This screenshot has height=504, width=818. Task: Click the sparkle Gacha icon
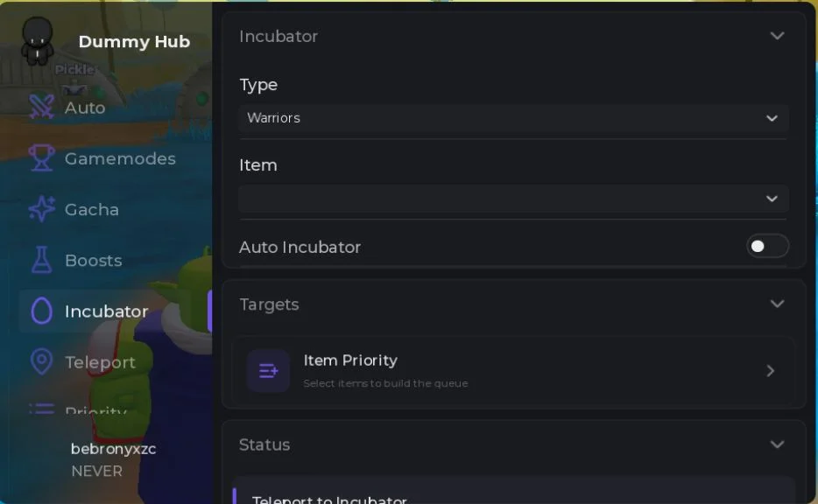41,209
